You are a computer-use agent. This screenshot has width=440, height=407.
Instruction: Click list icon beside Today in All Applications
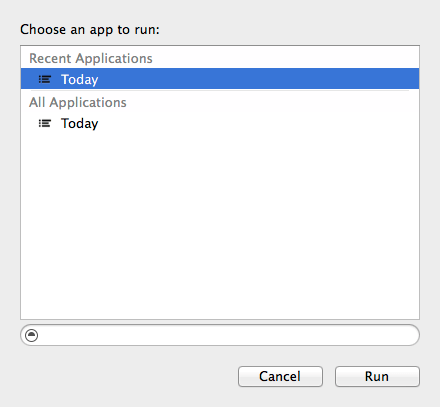click(x=45, y=123)
